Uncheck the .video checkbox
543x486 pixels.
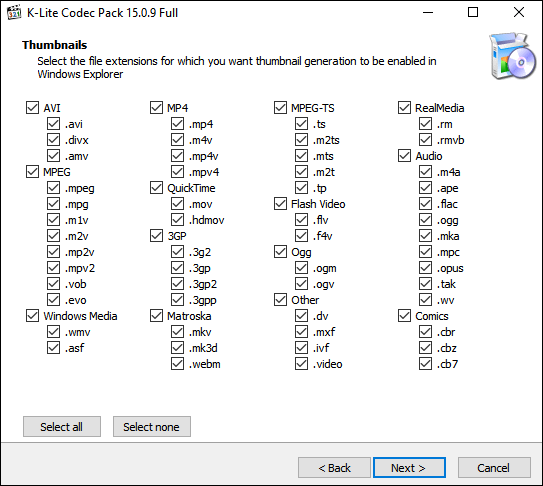click(301, 364)
